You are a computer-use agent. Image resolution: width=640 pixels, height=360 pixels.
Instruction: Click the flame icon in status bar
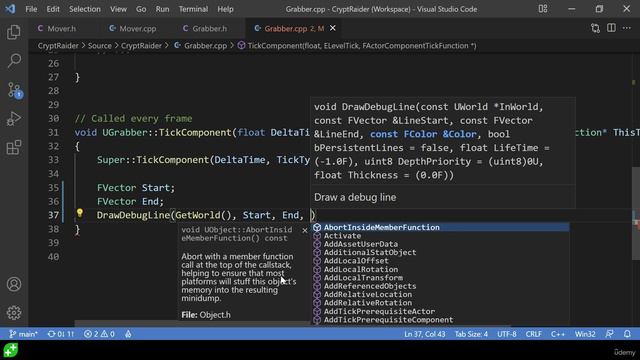click(128, 334)
